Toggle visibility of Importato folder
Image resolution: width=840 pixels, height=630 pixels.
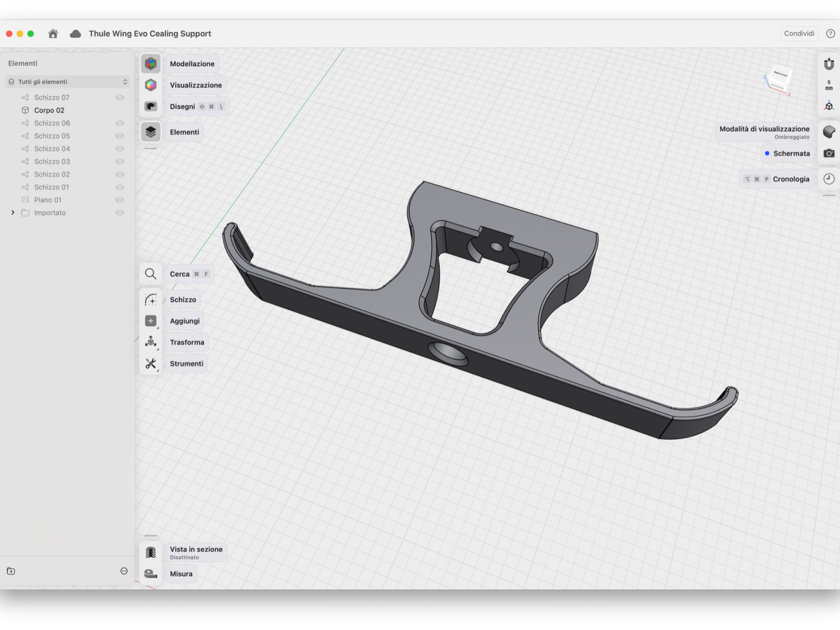120,212
